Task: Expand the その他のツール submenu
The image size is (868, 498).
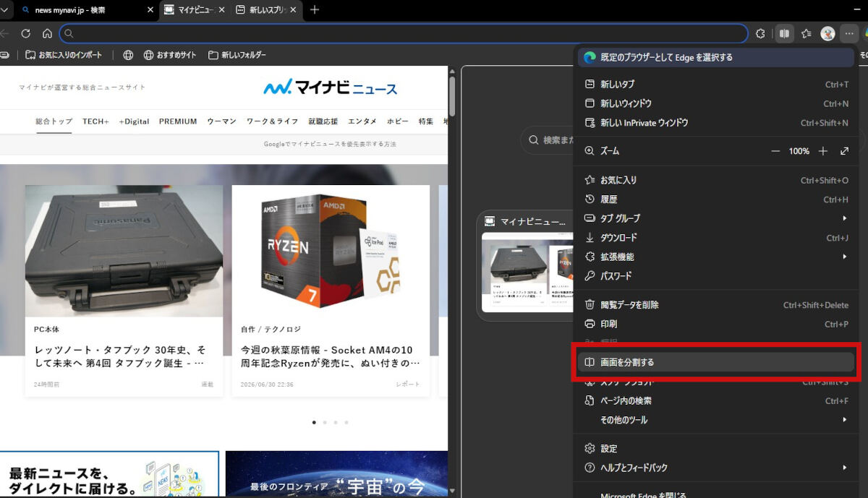Action: (717, 420)
